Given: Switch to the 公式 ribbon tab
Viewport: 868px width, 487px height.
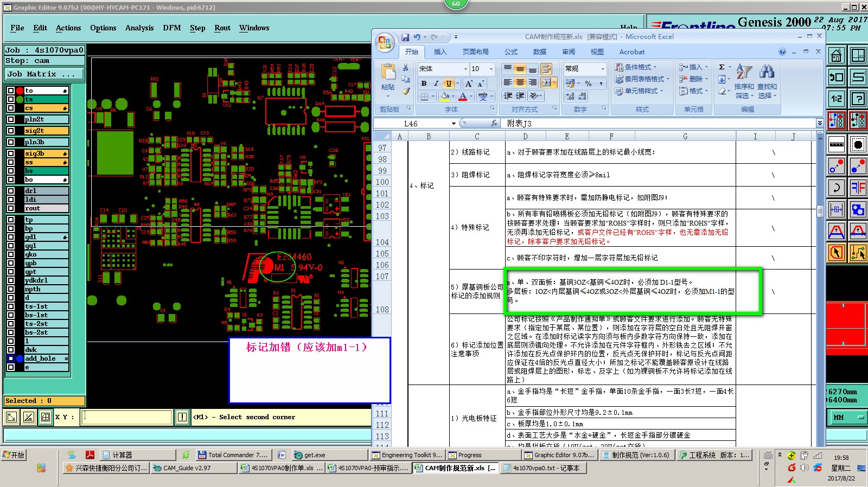Looking at the screenshot, I should (x=511, y=52).
